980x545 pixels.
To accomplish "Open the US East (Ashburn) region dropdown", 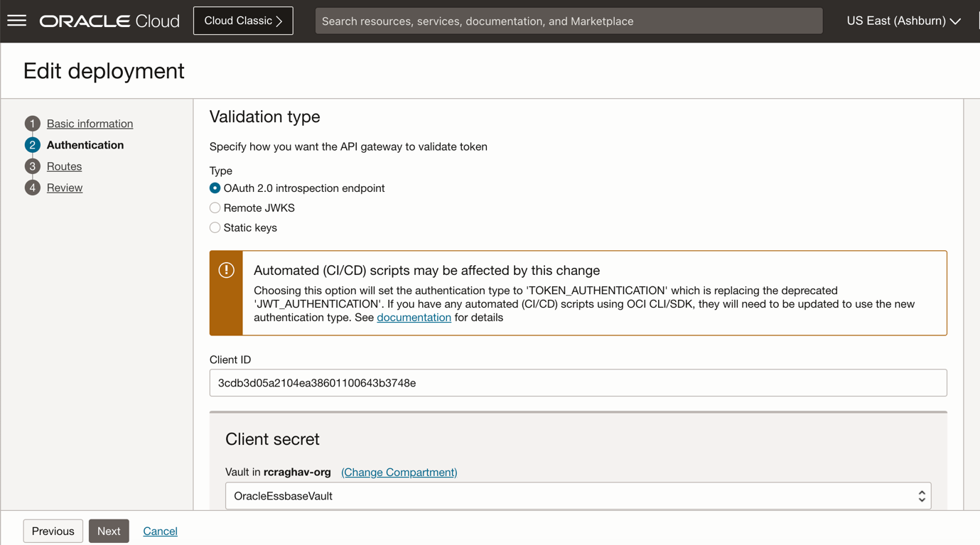I will [903, 21].
